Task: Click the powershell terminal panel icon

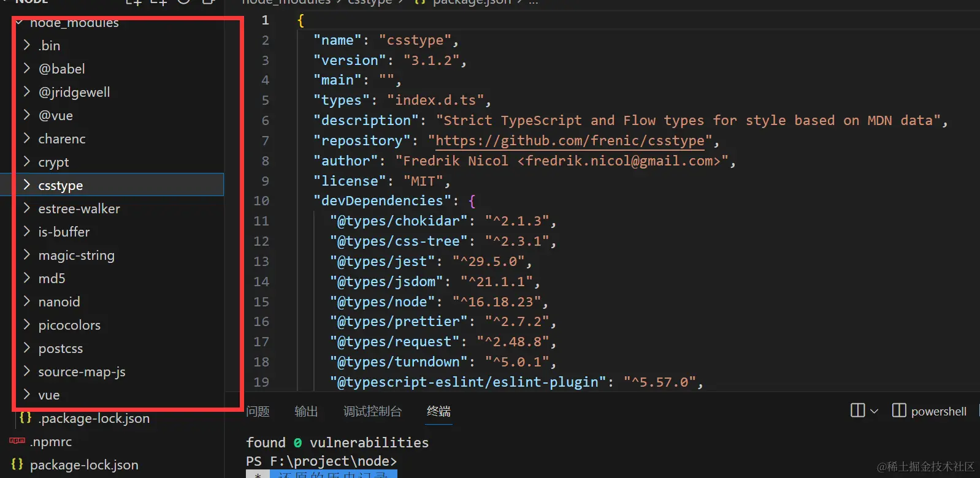Action: [x=899, y=411]
